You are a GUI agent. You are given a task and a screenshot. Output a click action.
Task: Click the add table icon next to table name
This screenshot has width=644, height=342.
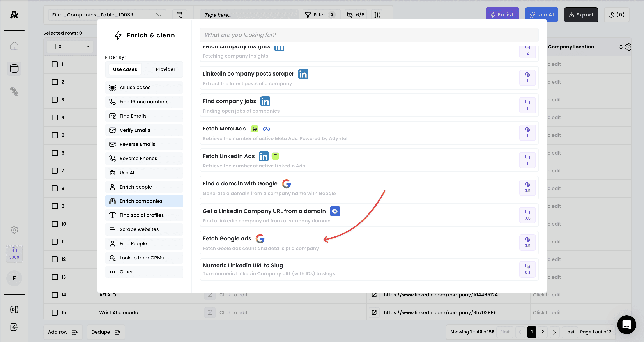[x=179, y=15]
